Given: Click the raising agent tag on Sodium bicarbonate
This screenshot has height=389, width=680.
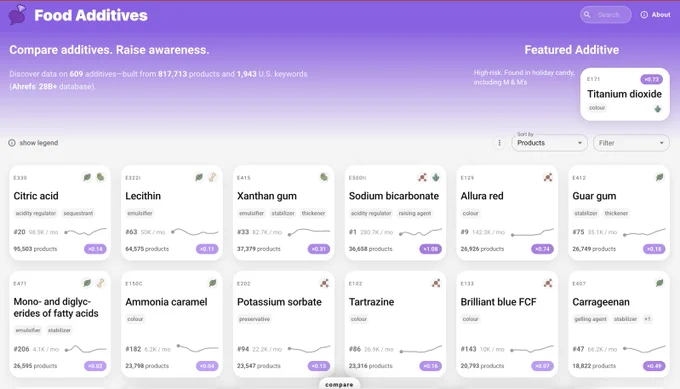Looking at the screenshot, I should coord(415,213).
